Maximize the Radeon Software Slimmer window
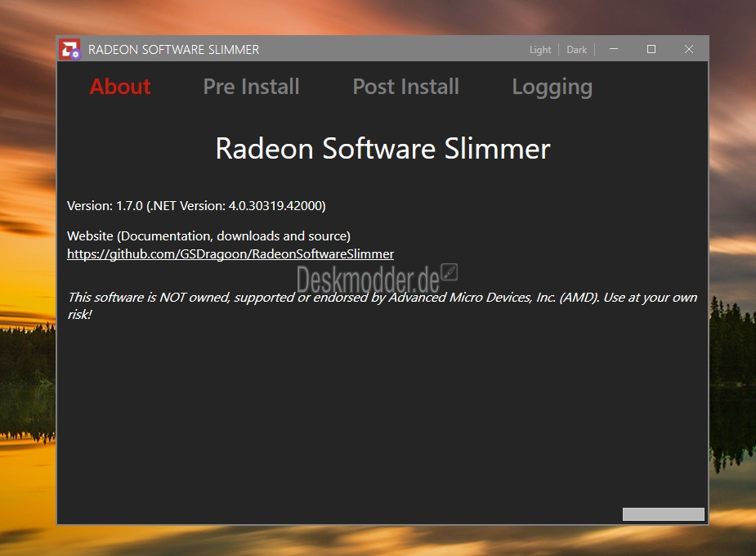 tap(651, 49)
